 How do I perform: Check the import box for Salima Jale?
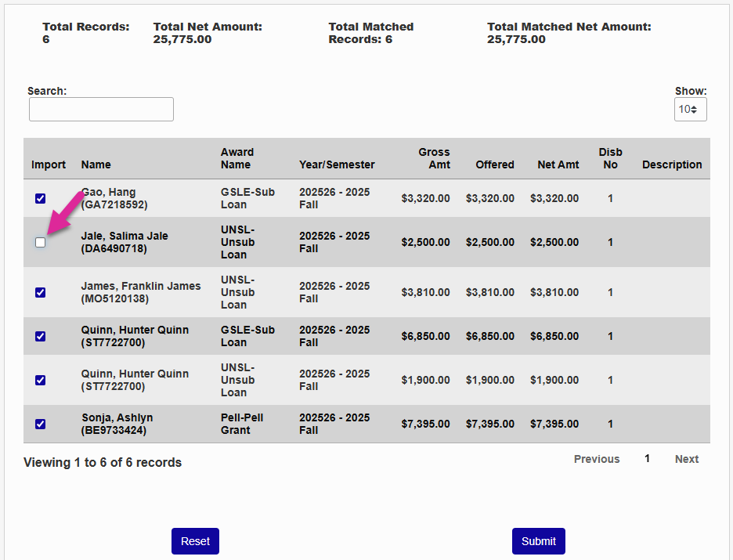click(41, 243)
